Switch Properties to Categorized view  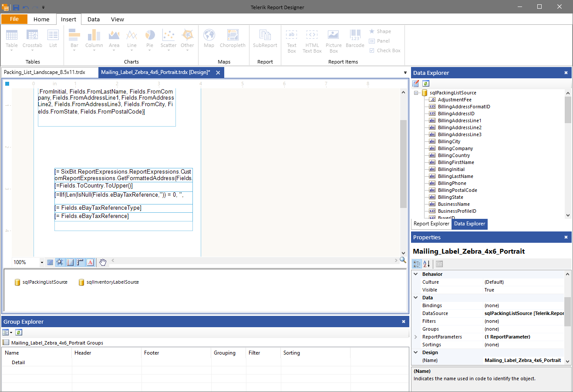(x=417, y=264)
